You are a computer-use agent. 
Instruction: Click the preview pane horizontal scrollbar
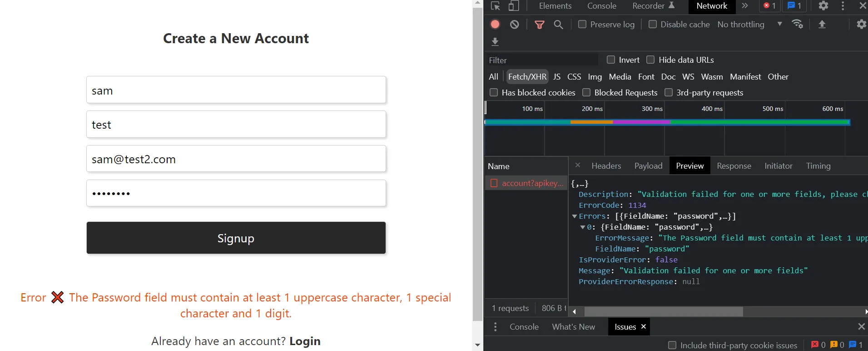[664, 311]
